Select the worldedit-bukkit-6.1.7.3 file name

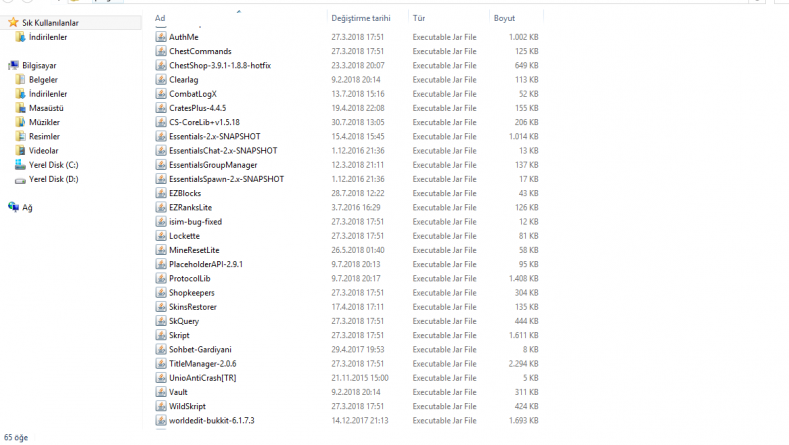point(212,420)
